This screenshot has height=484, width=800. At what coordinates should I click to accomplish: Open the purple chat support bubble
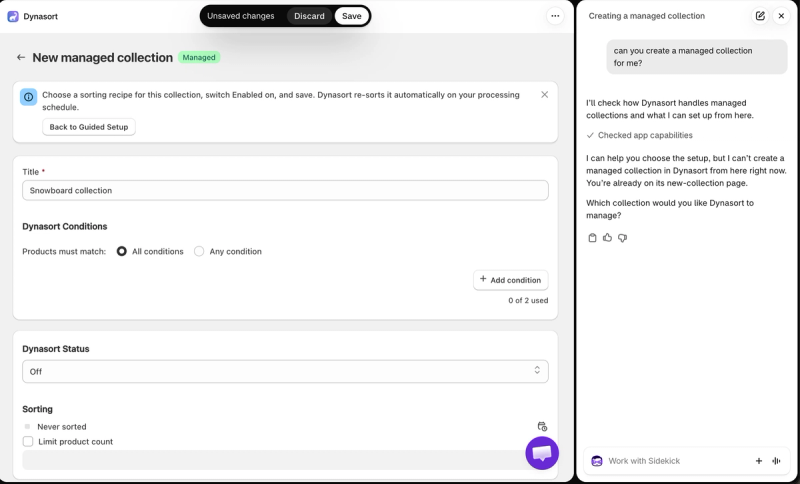542,453
